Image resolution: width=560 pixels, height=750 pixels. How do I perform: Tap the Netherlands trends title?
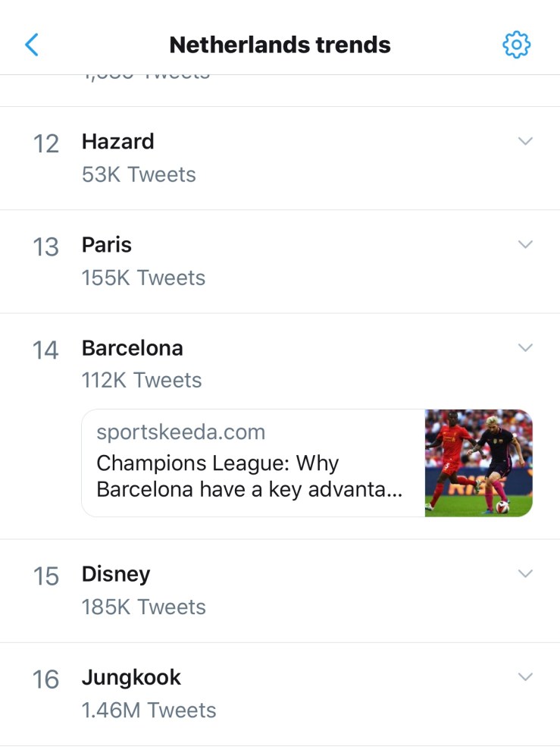[280, 45]
